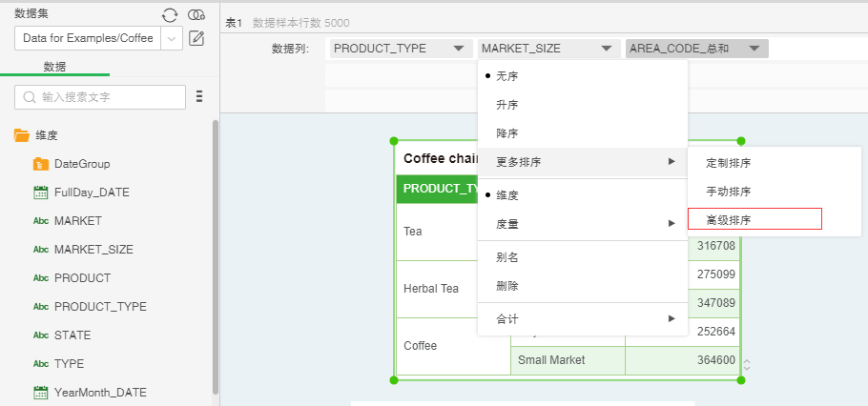
Task: Choose 升序 ascending sort
Action: tap(507, 105)
